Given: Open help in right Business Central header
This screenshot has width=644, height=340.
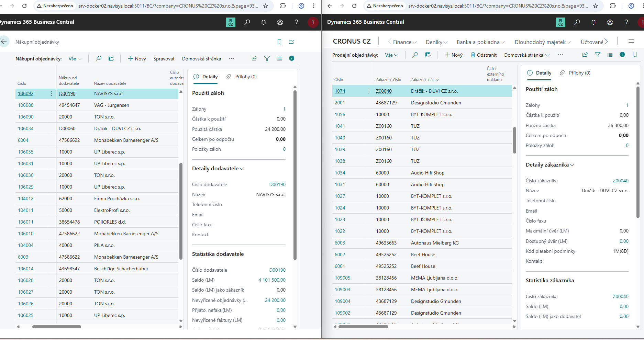Looking at the screenshot, I should point(626,22).
